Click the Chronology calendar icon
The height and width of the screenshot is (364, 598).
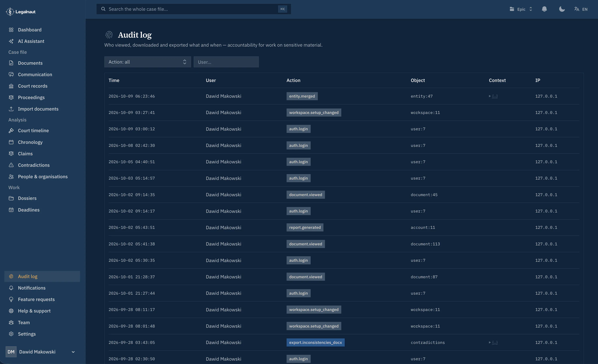[11, 142]
